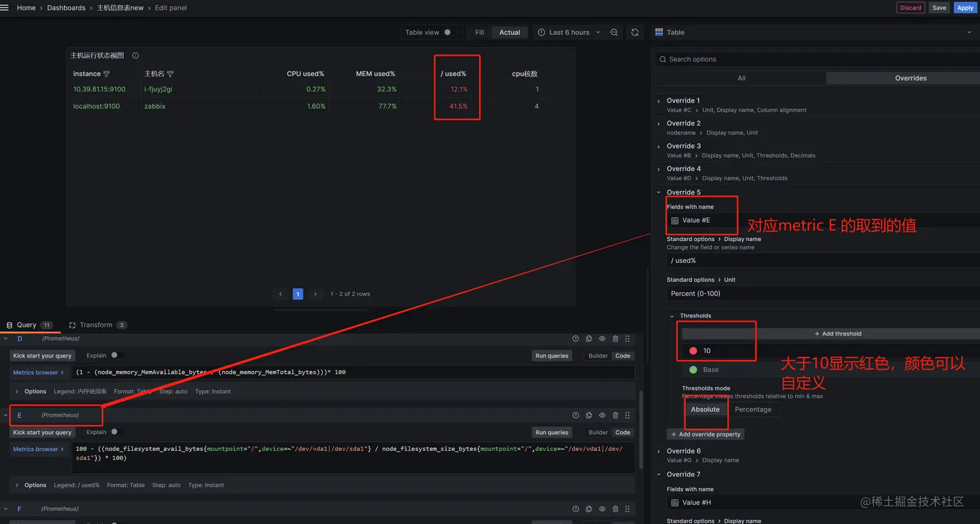Go to Dashboards breadcrumb
The width and height of the screenshot is (980, 524).
(66, 8)
